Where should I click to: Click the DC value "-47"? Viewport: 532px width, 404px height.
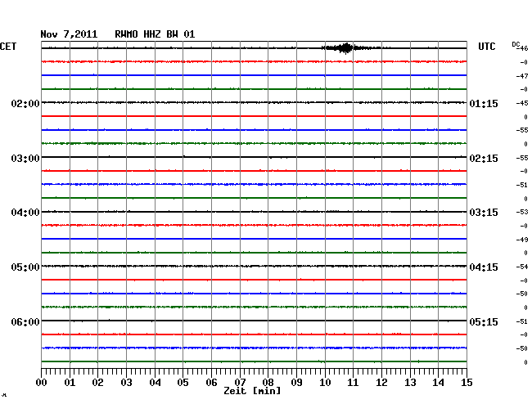click(522, 76)
